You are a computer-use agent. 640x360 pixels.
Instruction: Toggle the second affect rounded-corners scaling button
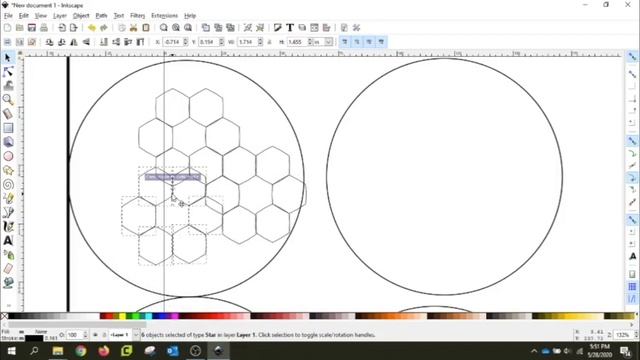pos(357,42)
